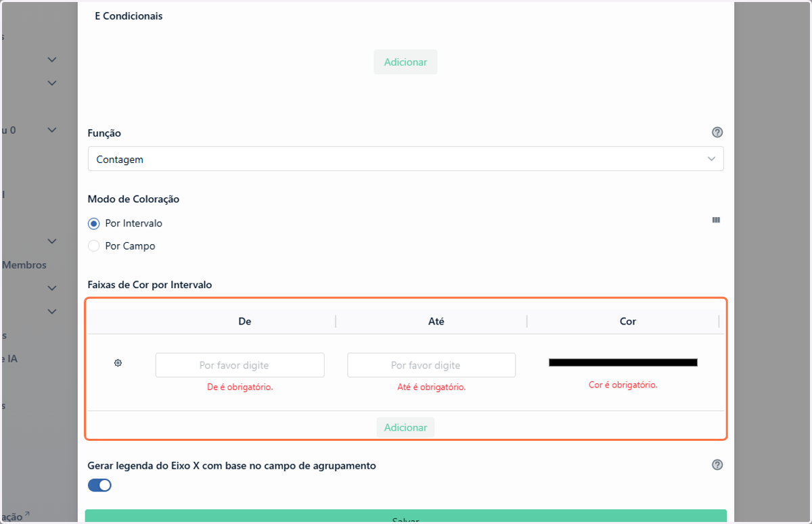The width and height of the screenshot is (812, 524).
Task: Click the Até column header
Action: pyautogui.click(x=436, y=321)
